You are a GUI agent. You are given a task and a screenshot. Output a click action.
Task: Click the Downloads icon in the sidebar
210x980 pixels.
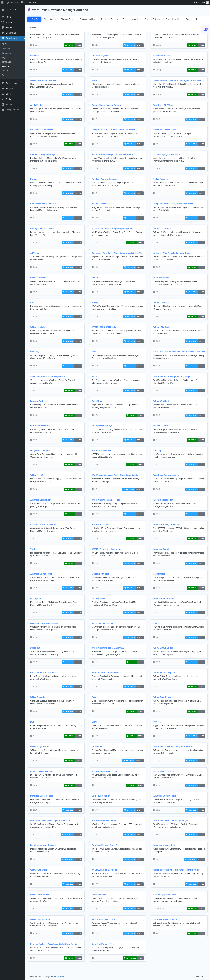3,38
